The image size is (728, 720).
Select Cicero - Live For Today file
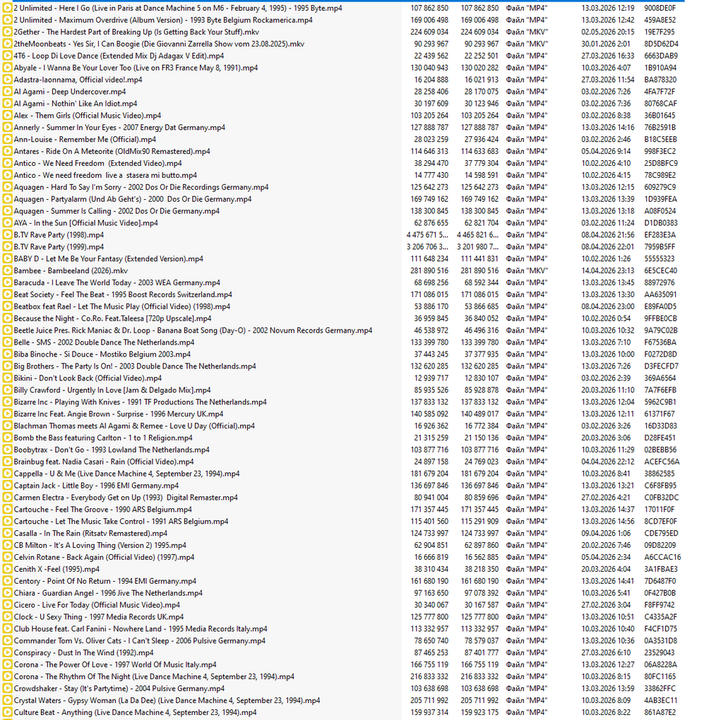[97, 605]
